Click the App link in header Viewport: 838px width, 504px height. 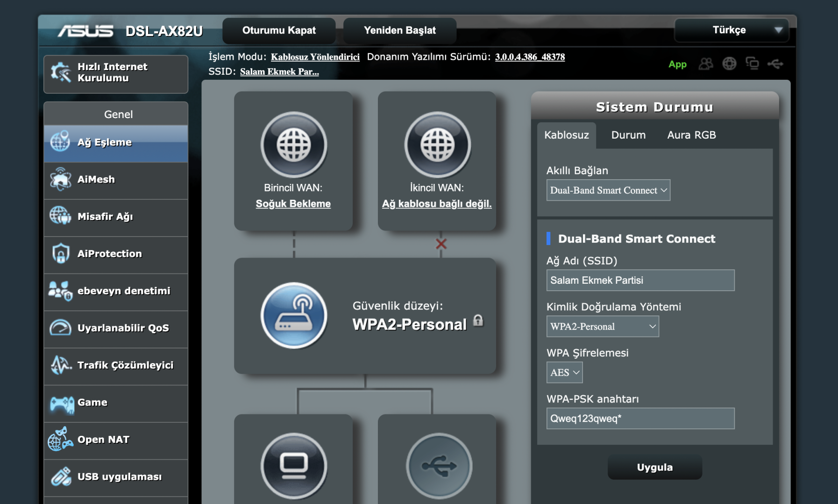pyautogui.click(x=677, y=64)
